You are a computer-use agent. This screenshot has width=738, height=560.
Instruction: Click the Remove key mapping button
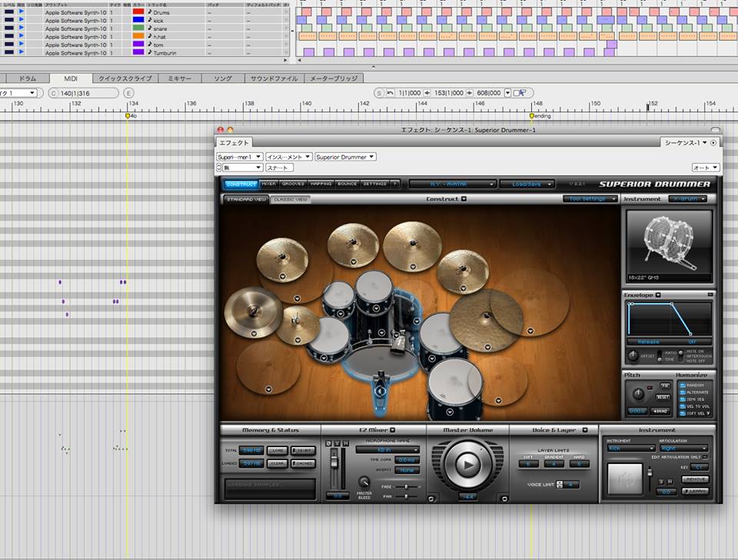click(x=695, y=479)
